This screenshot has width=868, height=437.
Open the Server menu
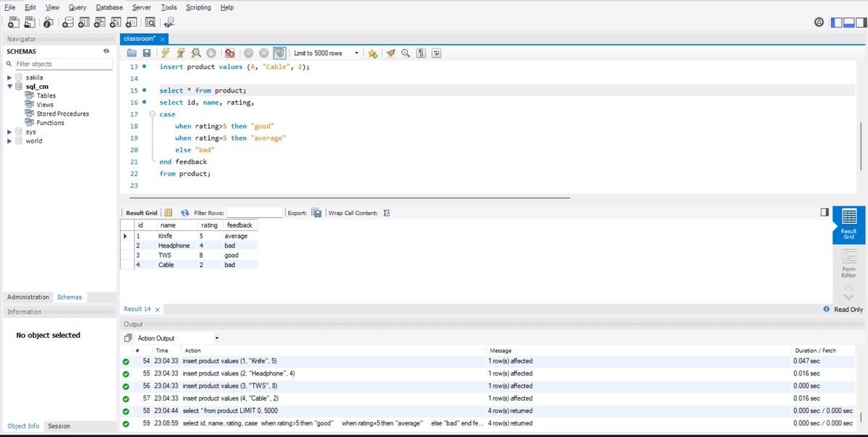click(x=142, y=7)
